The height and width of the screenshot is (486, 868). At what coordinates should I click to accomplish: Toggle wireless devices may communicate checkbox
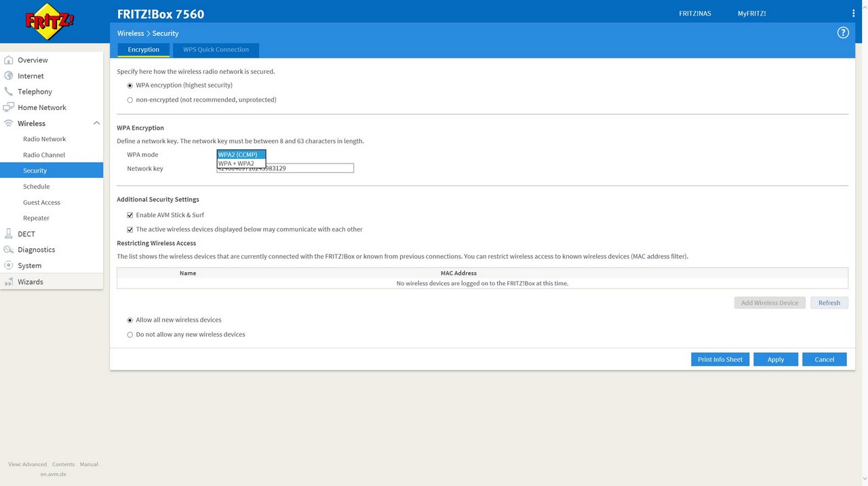130,229
